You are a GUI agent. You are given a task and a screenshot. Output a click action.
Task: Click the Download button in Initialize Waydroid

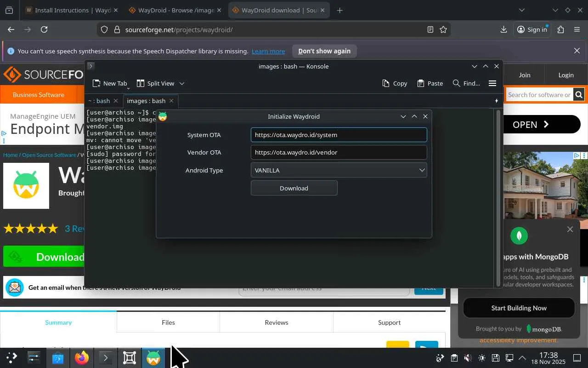(294, 188)
